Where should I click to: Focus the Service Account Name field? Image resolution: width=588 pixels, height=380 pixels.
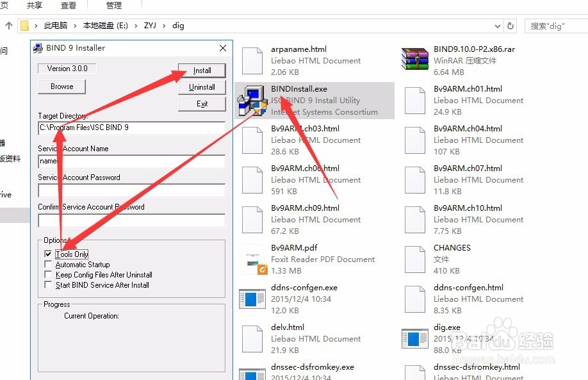[x=131, y=161]
